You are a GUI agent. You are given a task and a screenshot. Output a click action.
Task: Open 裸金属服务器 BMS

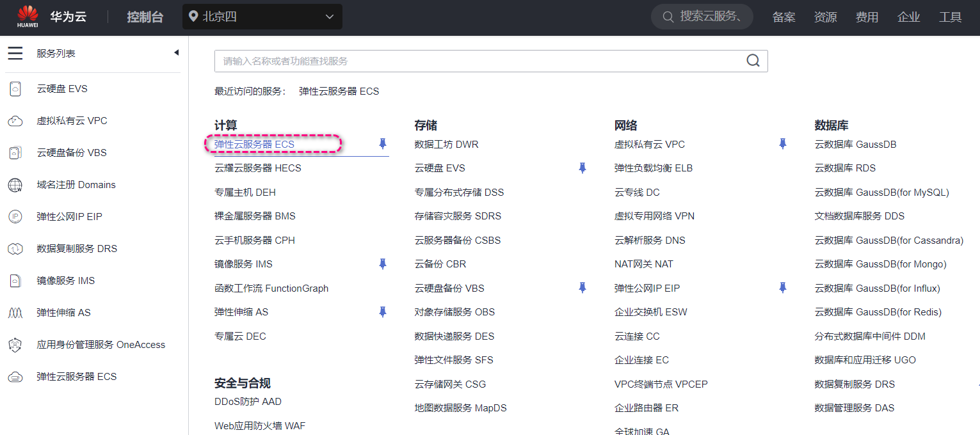[255, 216]
